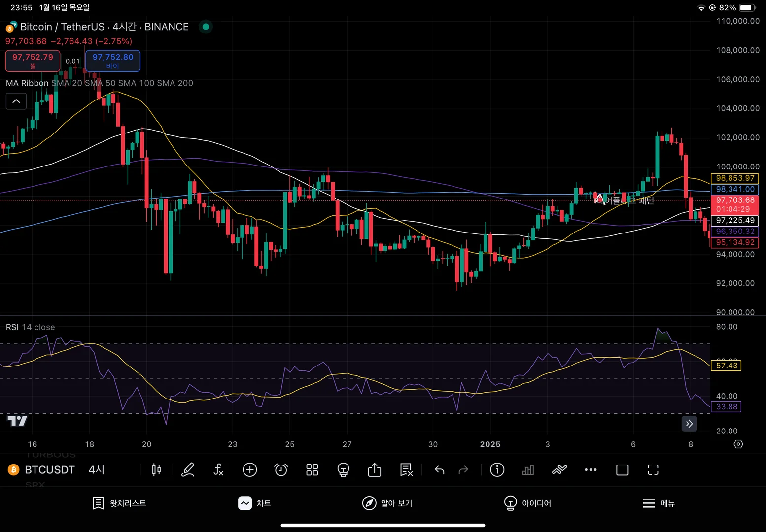Open the bar chart financials icon
The height and width of the screenshot is (532, 766).
coord(528,470)
